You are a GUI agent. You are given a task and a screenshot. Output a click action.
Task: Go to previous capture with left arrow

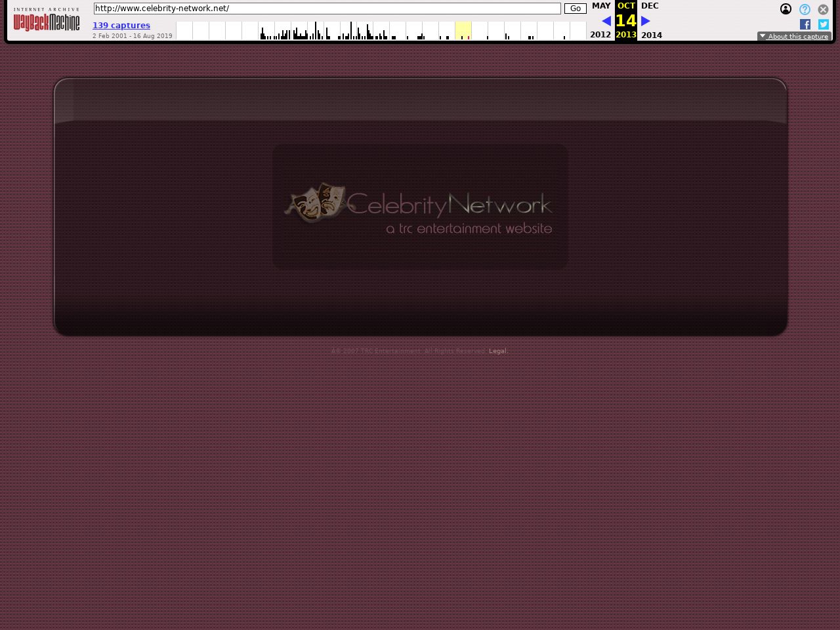tap(606, 21)
